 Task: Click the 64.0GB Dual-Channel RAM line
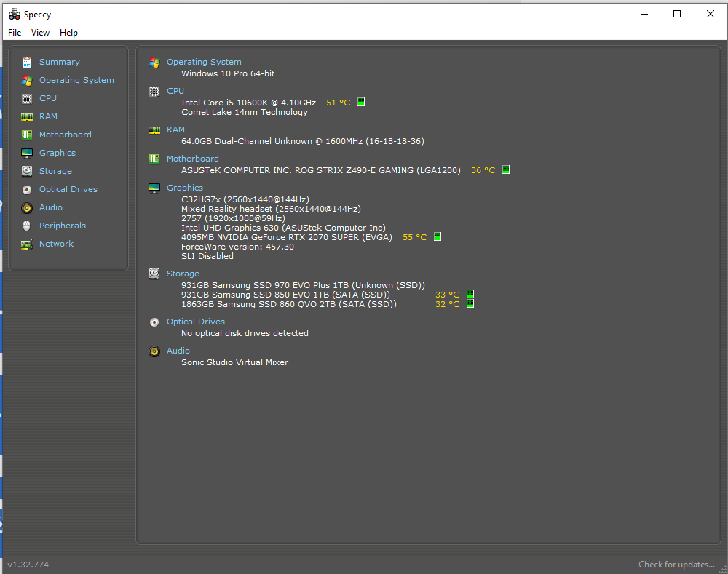click(303, 141)
